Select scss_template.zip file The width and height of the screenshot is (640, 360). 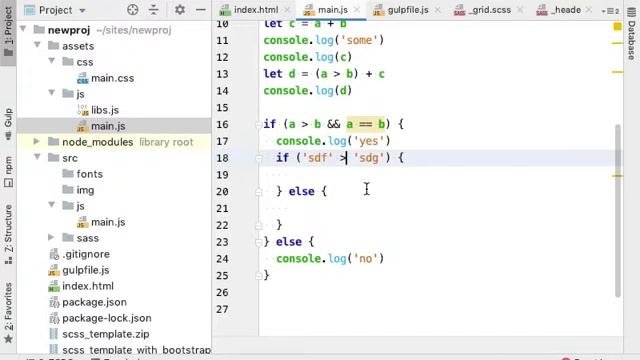(x=99, y=334)
